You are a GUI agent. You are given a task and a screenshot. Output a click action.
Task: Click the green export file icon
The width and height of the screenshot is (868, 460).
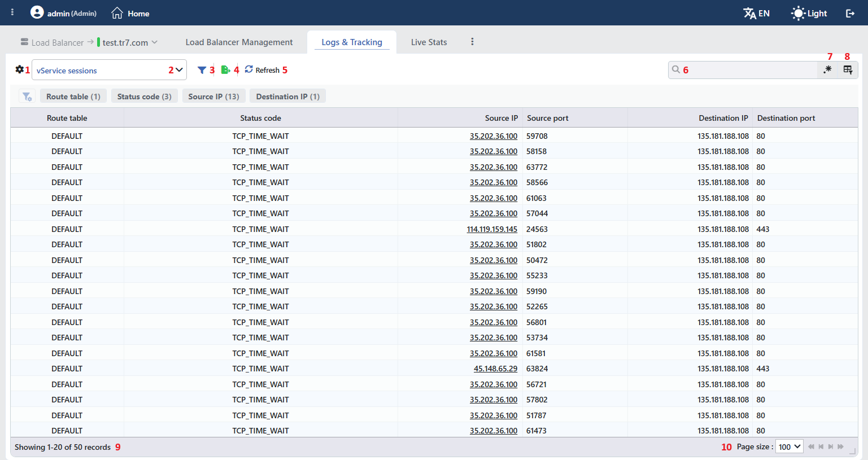(x=225, y=69)
